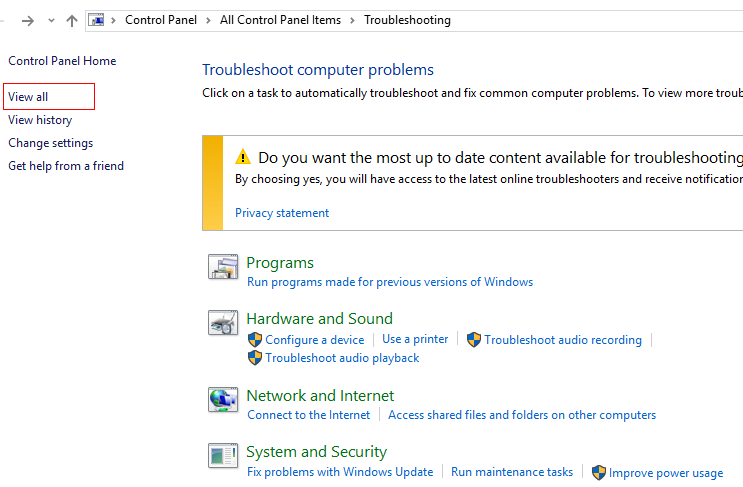
Task: Start Troubleshoot audio recording
Action: tap(563, 340)
